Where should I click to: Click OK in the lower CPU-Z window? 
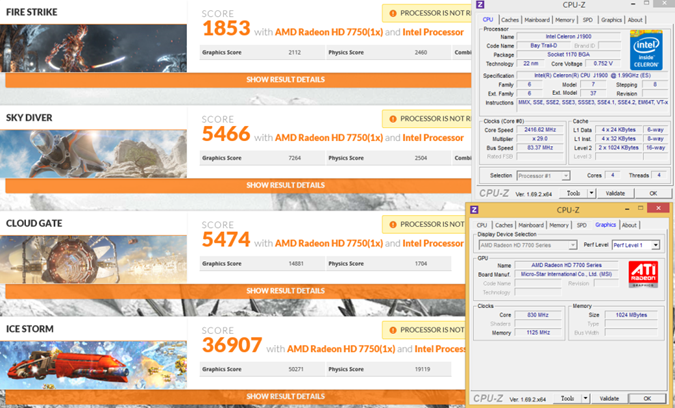pyautogui.click(x=647, y=399)
